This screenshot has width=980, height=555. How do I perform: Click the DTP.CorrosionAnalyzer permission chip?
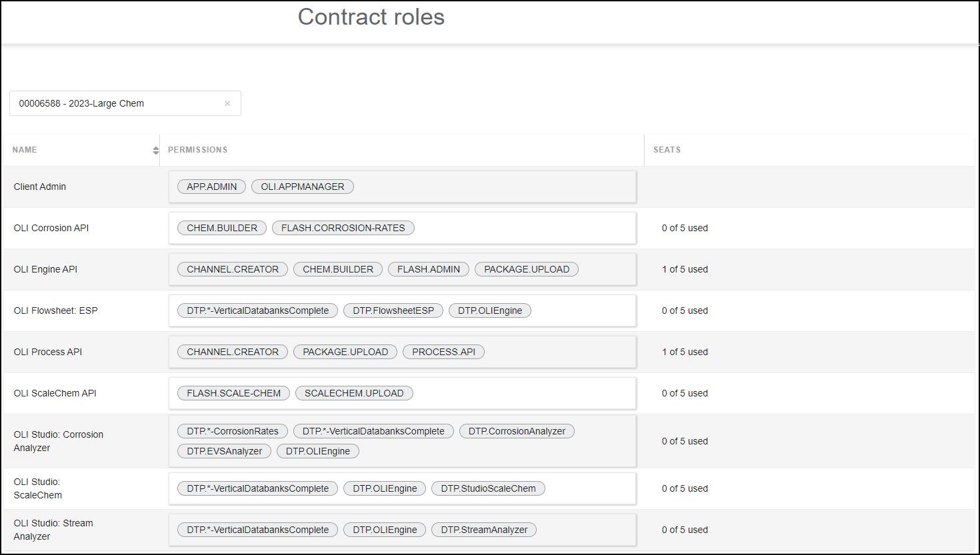[x=516, y=431]
